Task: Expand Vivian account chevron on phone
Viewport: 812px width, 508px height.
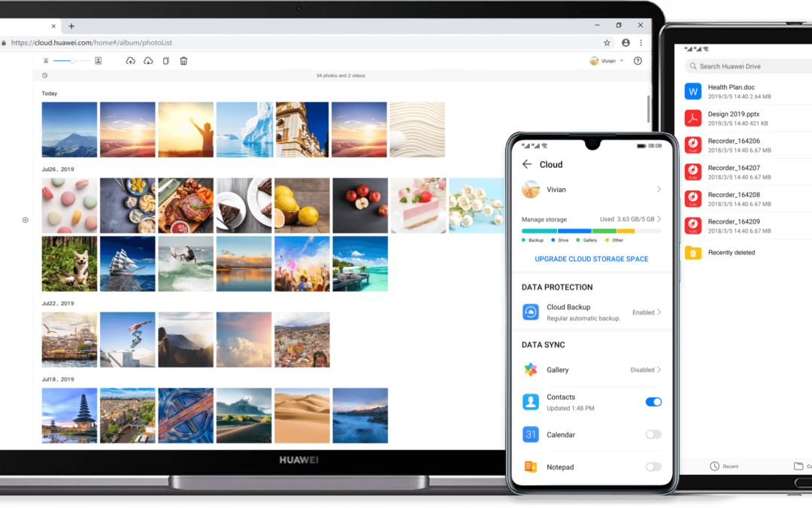Action: click(659, 189)
